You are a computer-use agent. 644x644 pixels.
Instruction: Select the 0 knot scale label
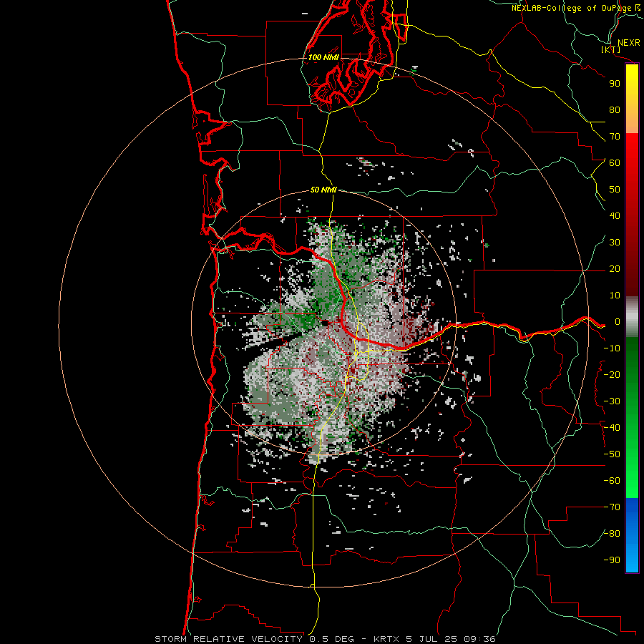point(617,322)
